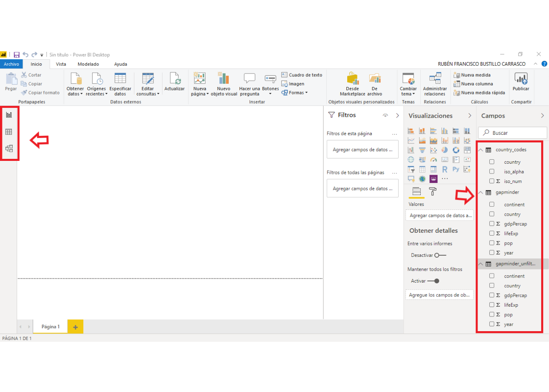
Task: Switch to the Vista ribbon tab
Action: (61, 64)
